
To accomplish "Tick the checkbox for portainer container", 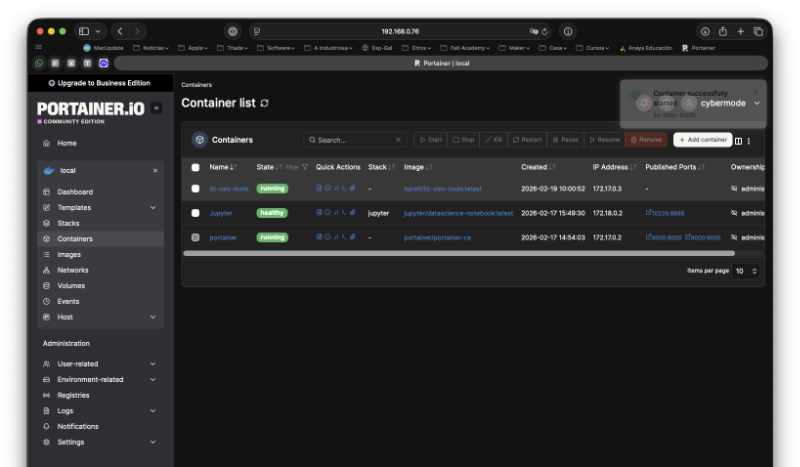I will [196, 238].
